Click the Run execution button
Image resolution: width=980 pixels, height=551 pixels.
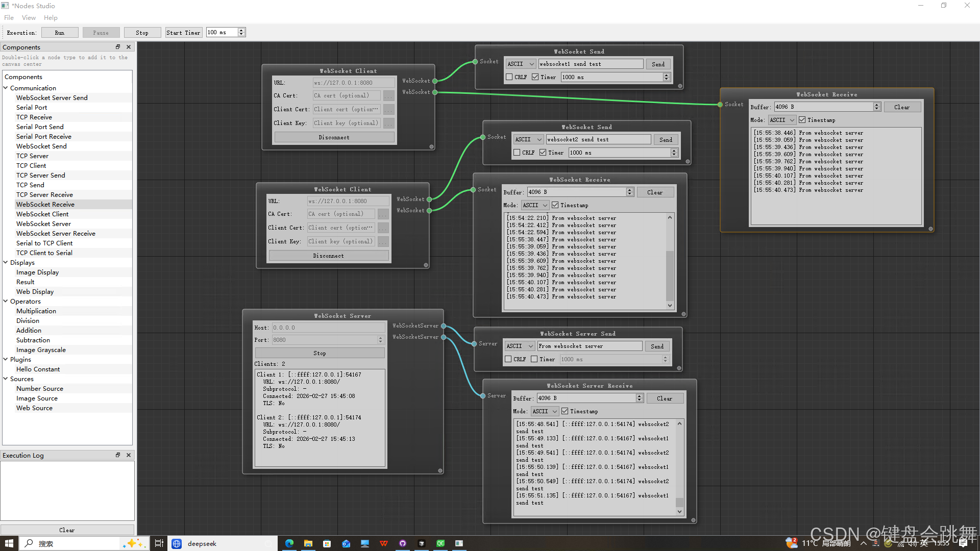(x=60, y=33)
